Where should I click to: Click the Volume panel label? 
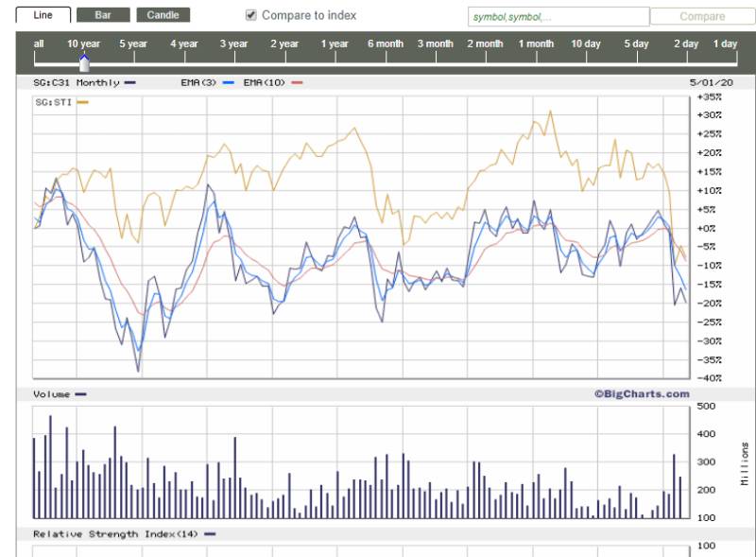[52, 394]
